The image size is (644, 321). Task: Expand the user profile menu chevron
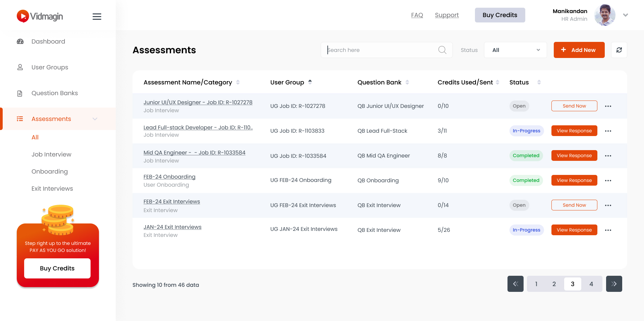625,15
